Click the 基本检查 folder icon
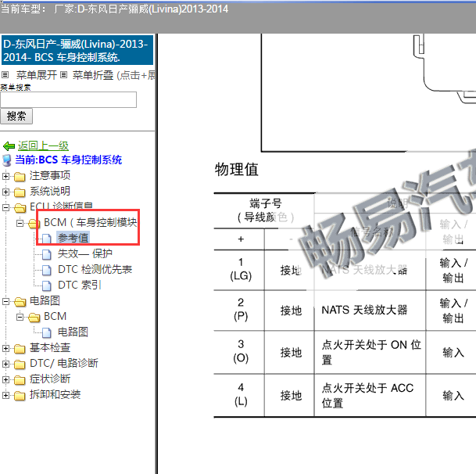 coord(20,349)
